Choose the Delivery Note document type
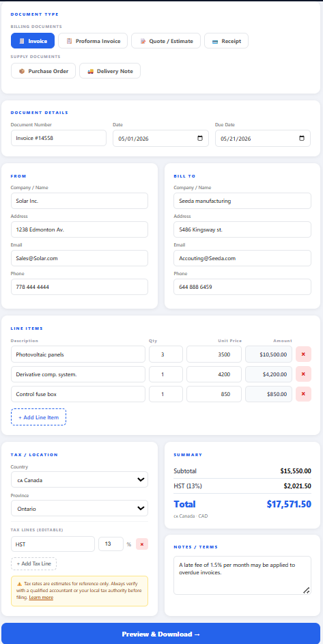This screenshot has height=644, width=323. [x=110, y=71]
